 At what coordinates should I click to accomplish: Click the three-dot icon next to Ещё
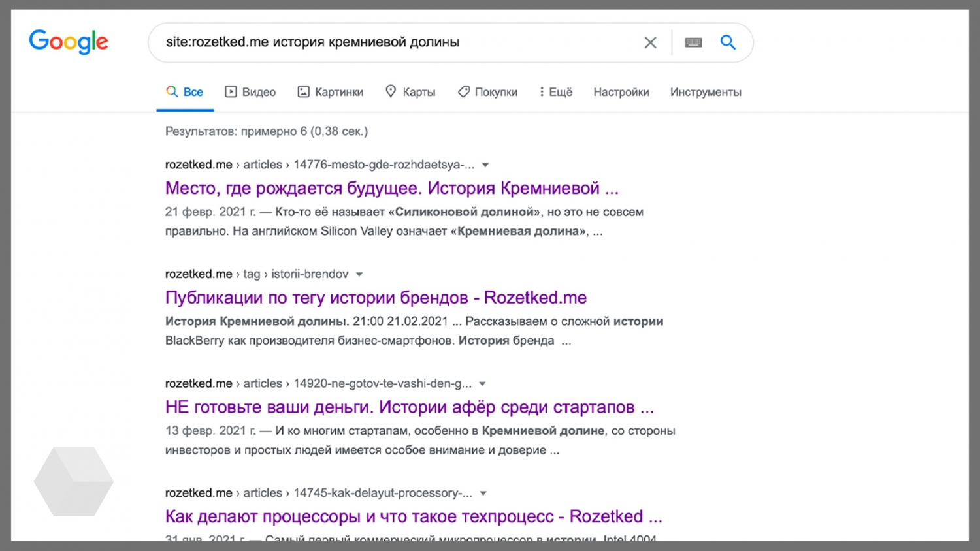click(x=542, y=92)
